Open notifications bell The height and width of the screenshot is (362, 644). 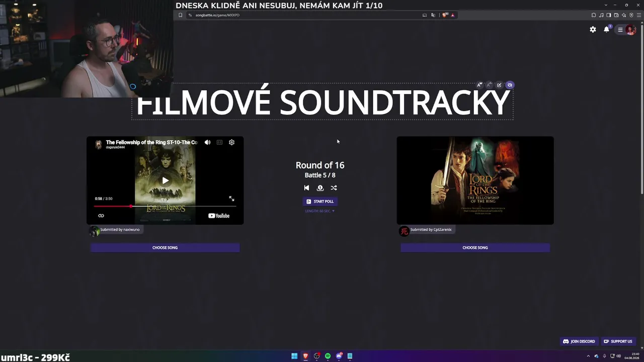click(x=607, y=30)
